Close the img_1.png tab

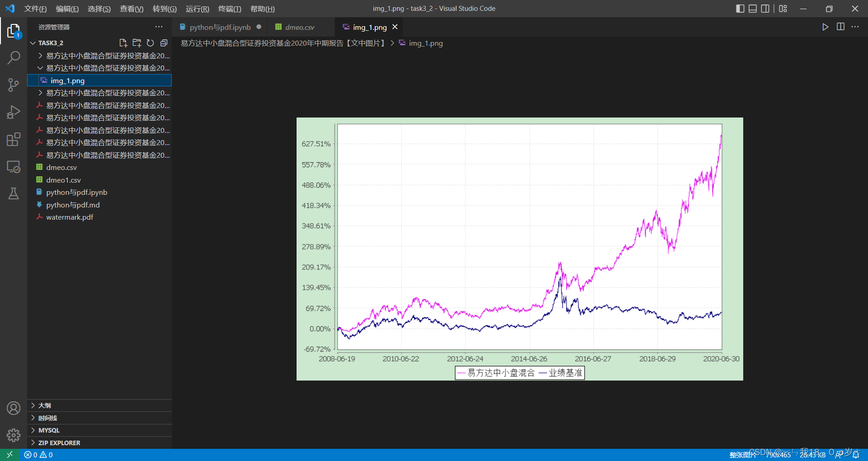395,27
